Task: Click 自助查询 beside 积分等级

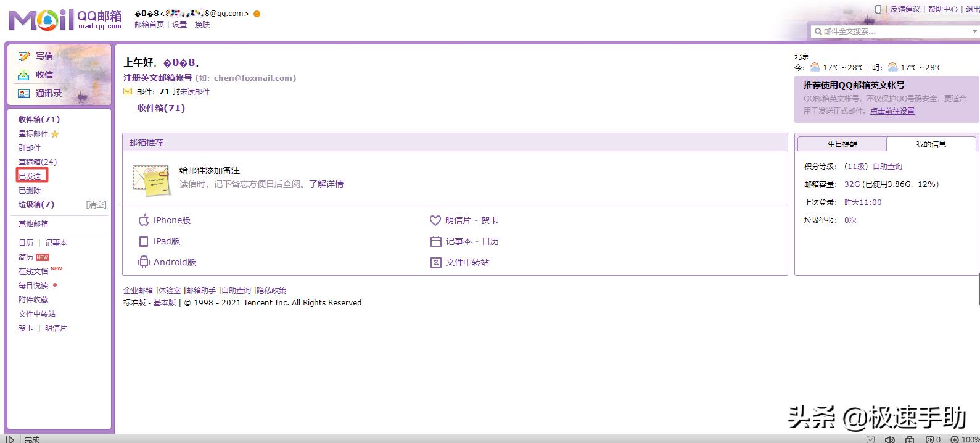Action: pyautogui.click(x=887, y=167)
